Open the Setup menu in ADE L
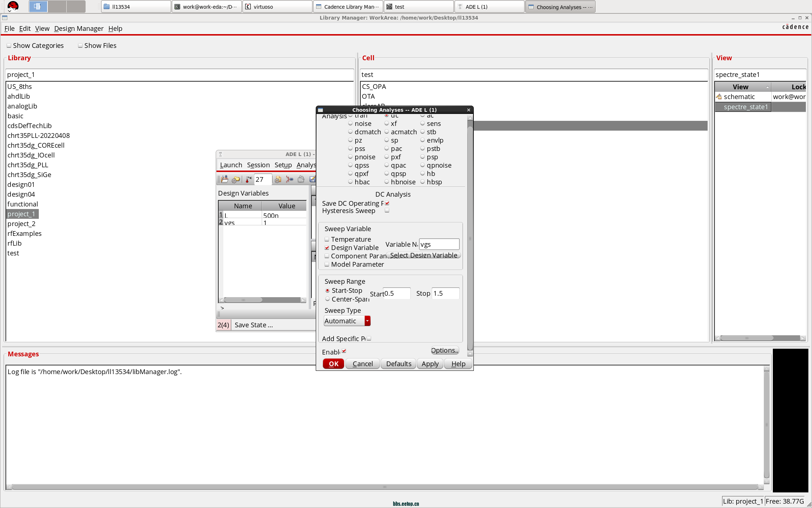The image size is (812, 508). coord(283,165)
